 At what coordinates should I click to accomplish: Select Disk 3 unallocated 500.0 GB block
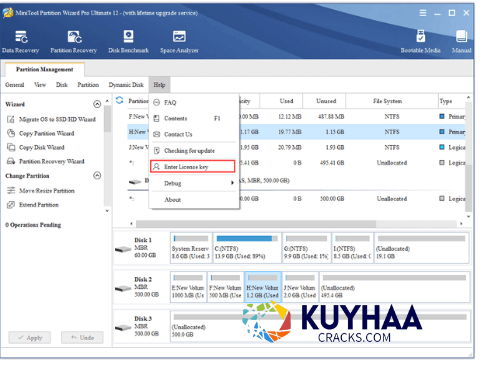(320, 326)
